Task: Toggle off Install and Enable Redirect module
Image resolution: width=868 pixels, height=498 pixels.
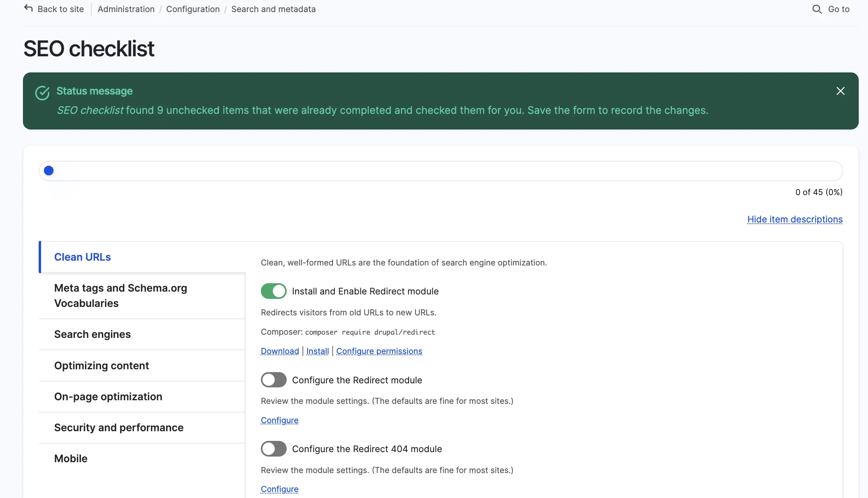Action: [x=273, y=291]
